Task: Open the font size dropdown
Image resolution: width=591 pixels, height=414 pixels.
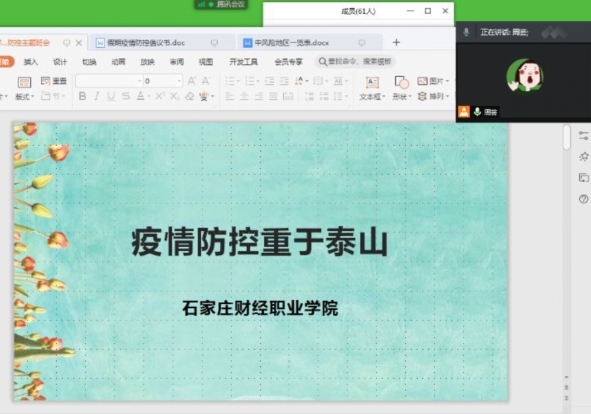Action: (x=179, y=81)
